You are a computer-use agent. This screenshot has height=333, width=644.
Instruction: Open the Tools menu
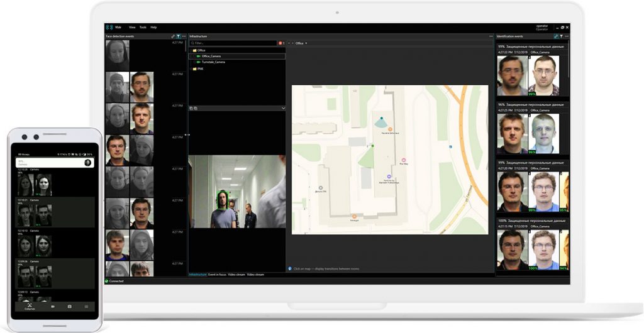(x=143, y=28)
